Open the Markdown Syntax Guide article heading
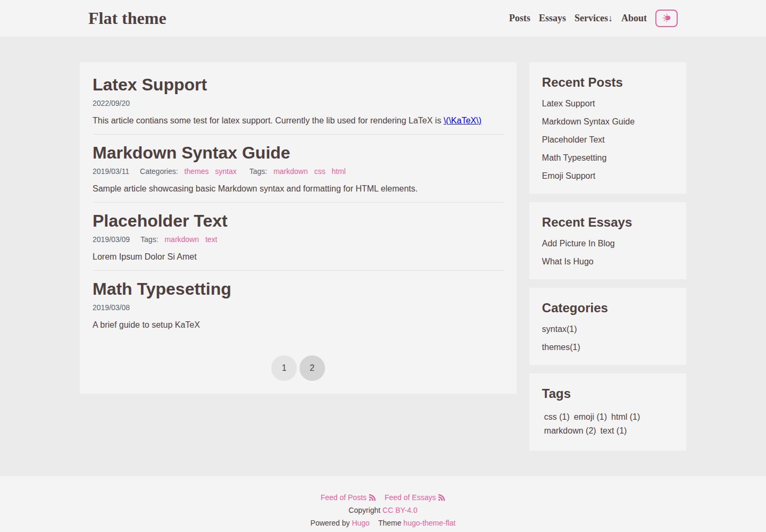Screen dimensions: 766x532 (191, 153)
